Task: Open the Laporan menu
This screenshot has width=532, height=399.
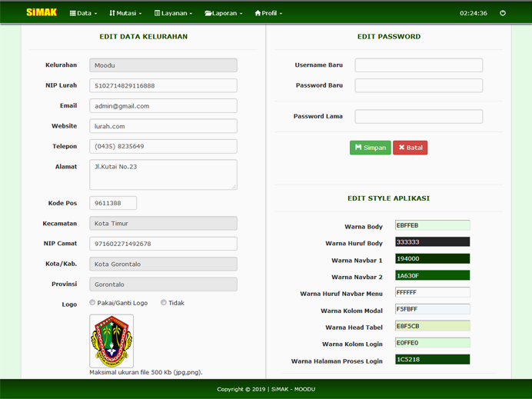Action: (x=224, y=13)
